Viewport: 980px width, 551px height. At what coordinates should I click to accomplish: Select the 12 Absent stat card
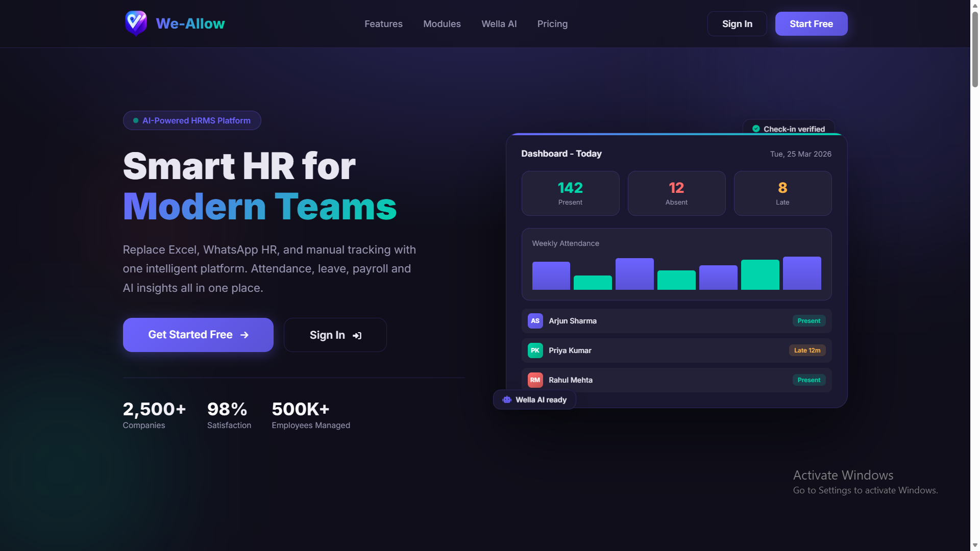(676, 193)
